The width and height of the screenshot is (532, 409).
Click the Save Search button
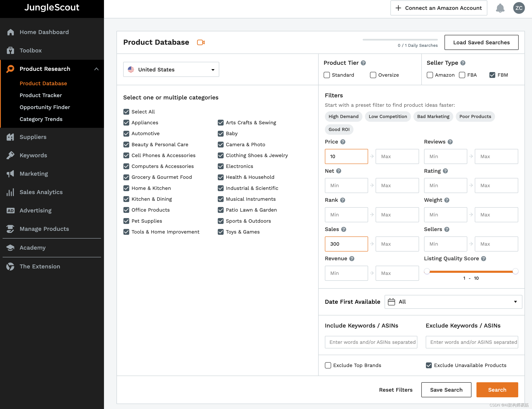tap(446, 390)
